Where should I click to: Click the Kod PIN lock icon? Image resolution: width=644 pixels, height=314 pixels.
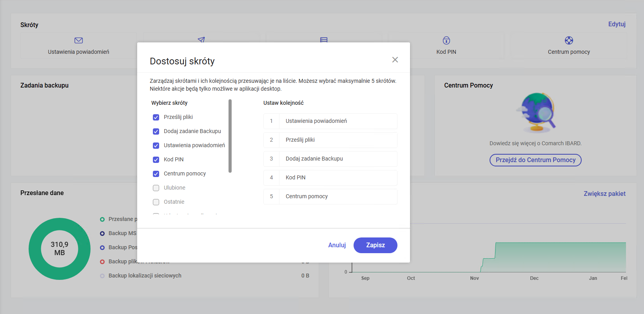tap(446, 40)
